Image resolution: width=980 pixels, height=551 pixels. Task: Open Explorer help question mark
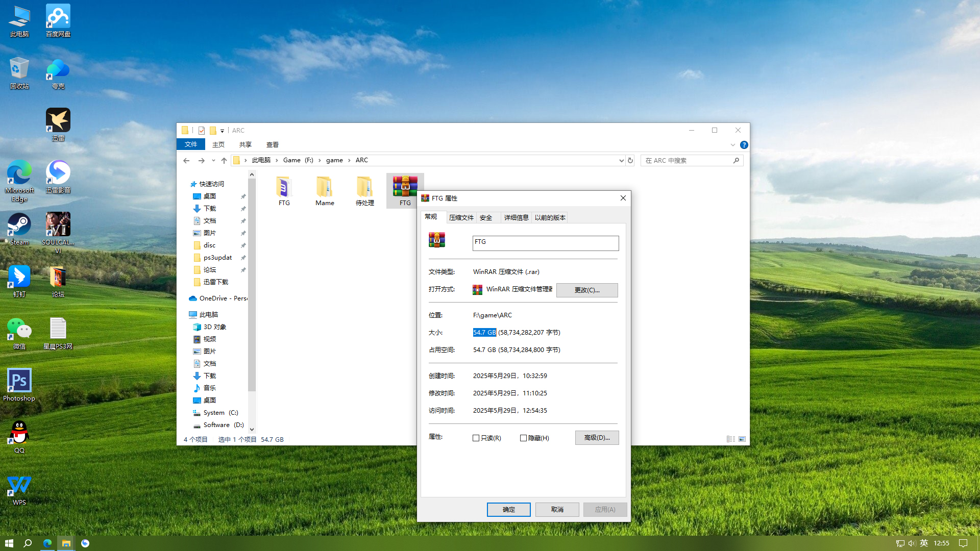pyautogui.click(x=744, y=145)
